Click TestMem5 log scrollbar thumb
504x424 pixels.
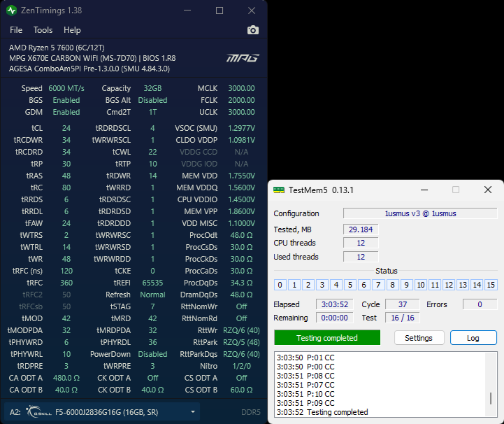point(491,398)
